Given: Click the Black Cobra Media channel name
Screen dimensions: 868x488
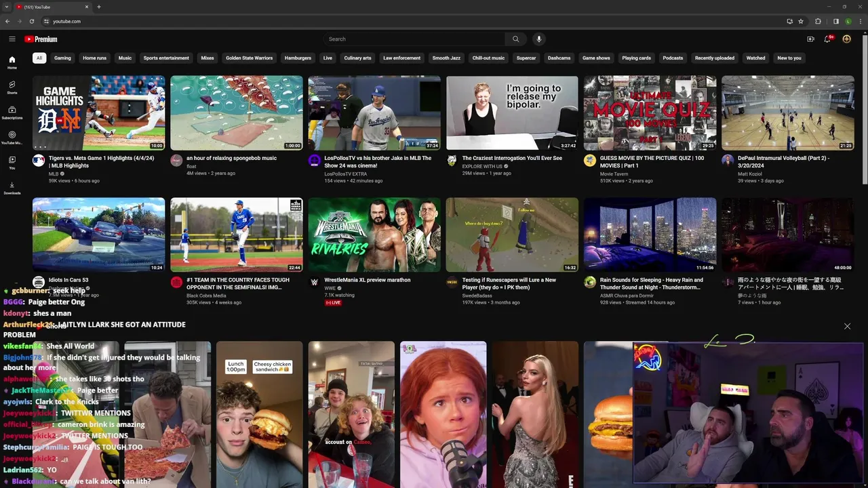Looking at the screenshot, I should (207, 296).
